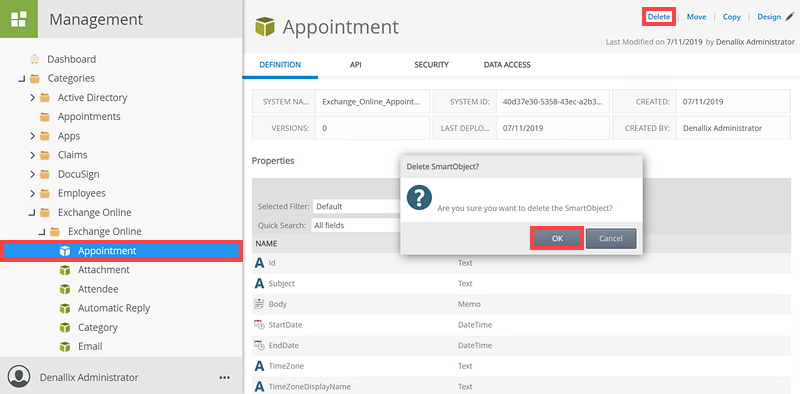Viewport: 800px width, 394px height.
Task: Expand the DocuSign category
Action: tap(32, 175)
